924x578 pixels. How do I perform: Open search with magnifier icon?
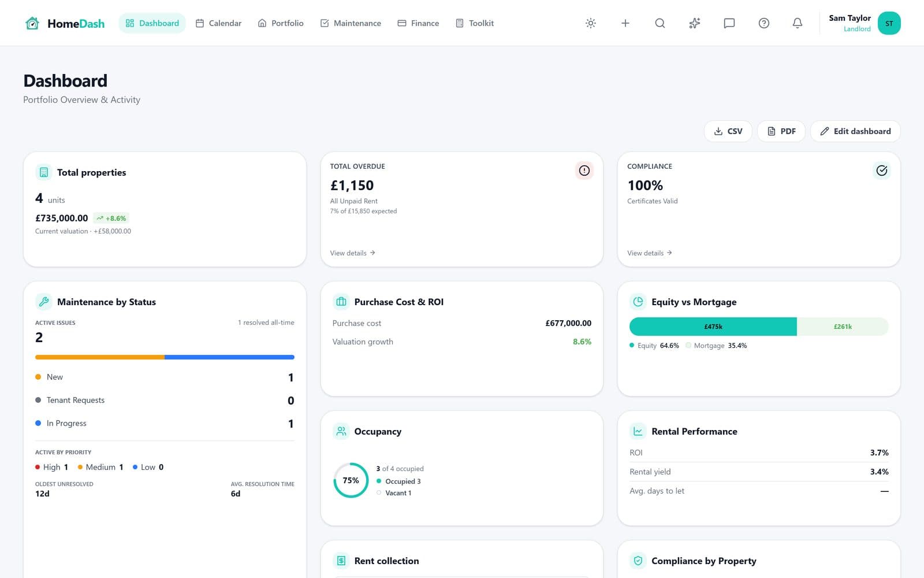(660, 23)
